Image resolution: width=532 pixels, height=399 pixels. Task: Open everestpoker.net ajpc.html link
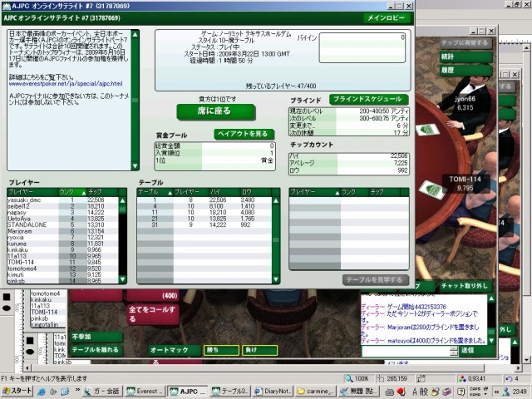[66, 83]
